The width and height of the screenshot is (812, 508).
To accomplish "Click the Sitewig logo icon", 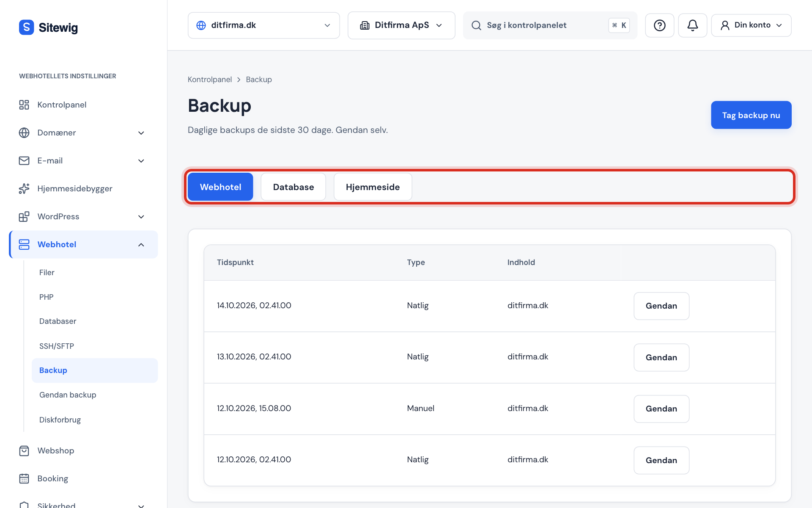I will click(26, 27).
